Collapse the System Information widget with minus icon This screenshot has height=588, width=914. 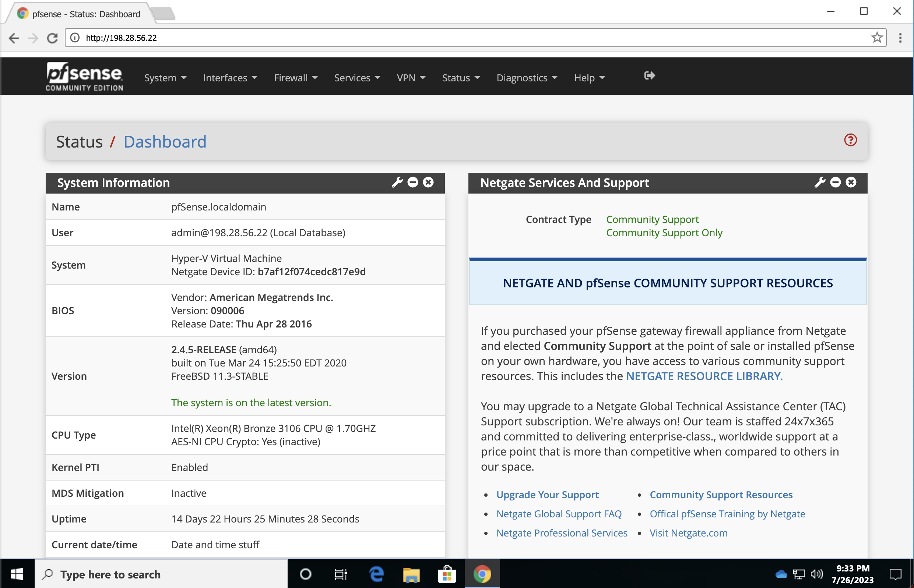point(413,182)
